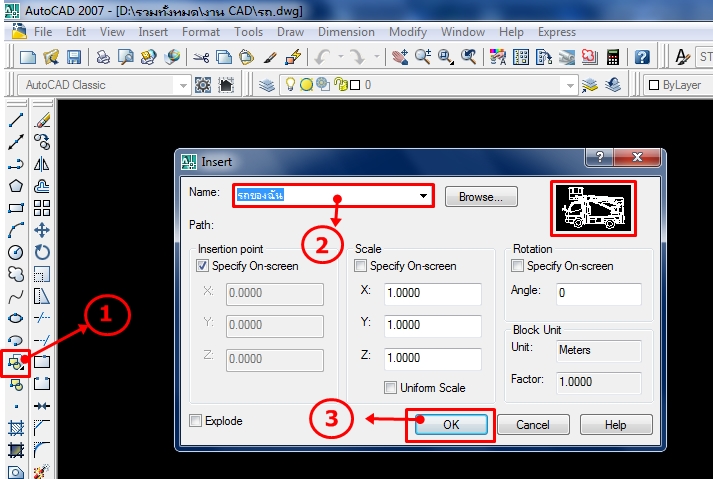Activate the Pan Realtime hand icon
The image size is (713, 479).
pos(400,57)
